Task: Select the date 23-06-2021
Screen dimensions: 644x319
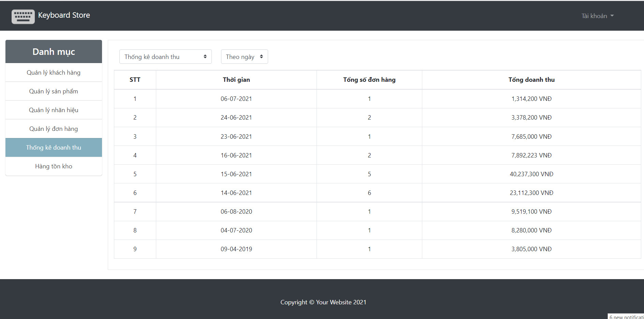Action: pyautogui.click(x=236, y=137)
